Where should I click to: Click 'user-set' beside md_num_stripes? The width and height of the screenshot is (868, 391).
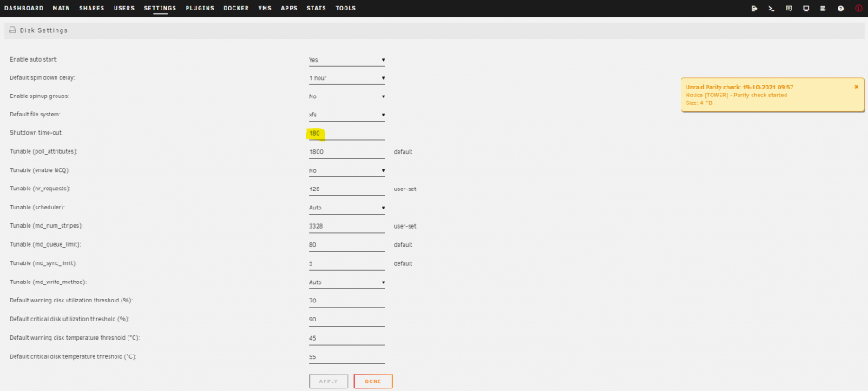pos(405,226)
